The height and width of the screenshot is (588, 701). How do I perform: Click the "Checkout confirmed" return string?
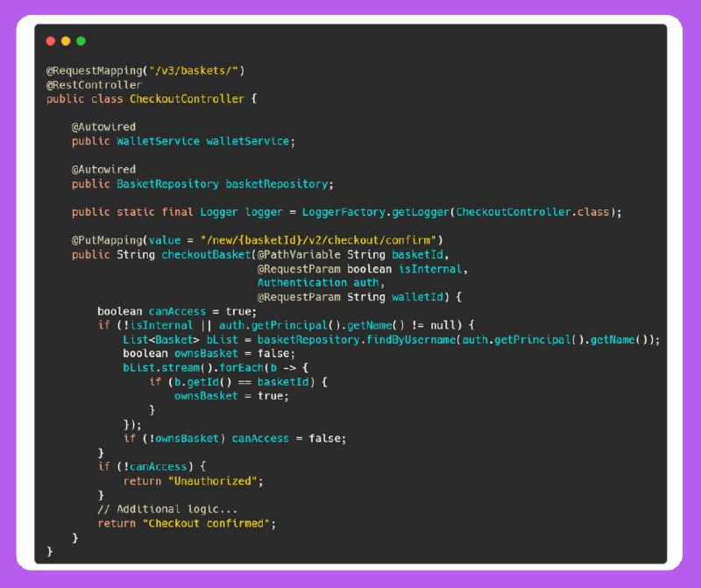coord(206,523)
